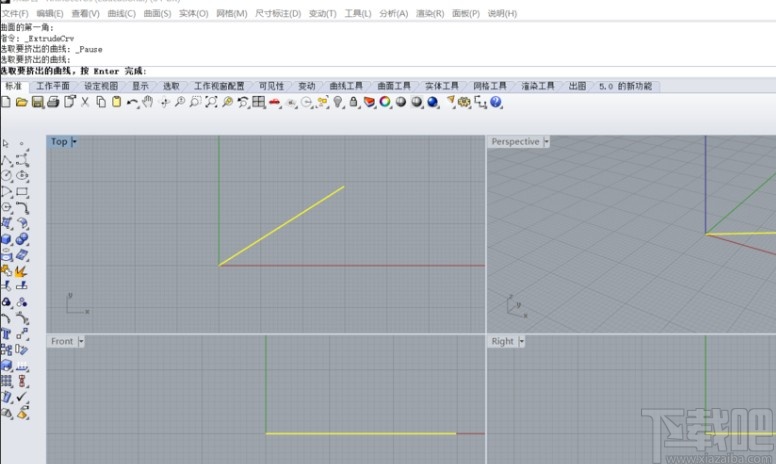Open the 尺寸标注(D) menu

278,13
